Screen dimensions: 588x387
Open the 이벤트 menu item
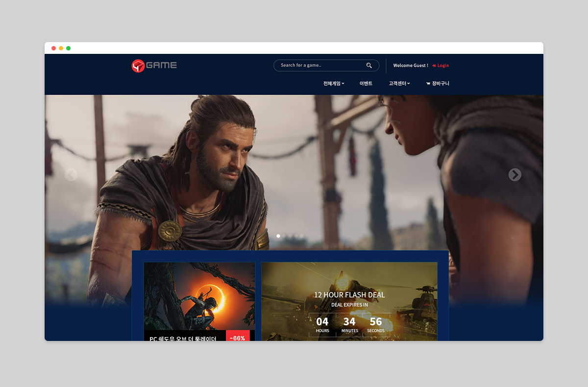[366, 83]
